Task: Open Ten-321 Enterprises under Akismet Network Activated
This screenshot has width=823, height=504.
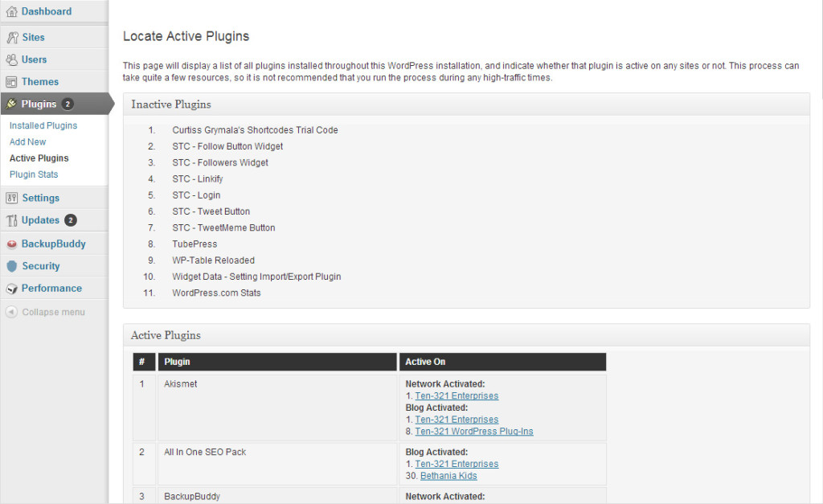Action: [457, 395]
